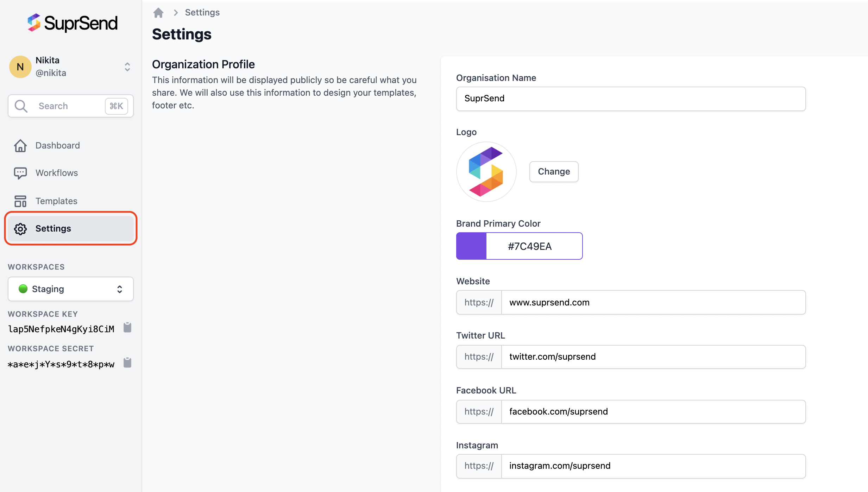Viewport: 868px width, 492px height.
Task: Click the home breadcrumb icon
Action: [x=158, y=13]
